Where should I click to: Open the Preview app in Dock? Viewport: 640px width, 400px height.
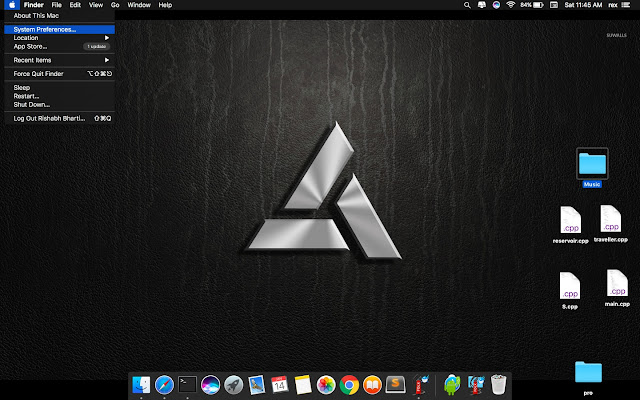256,384
